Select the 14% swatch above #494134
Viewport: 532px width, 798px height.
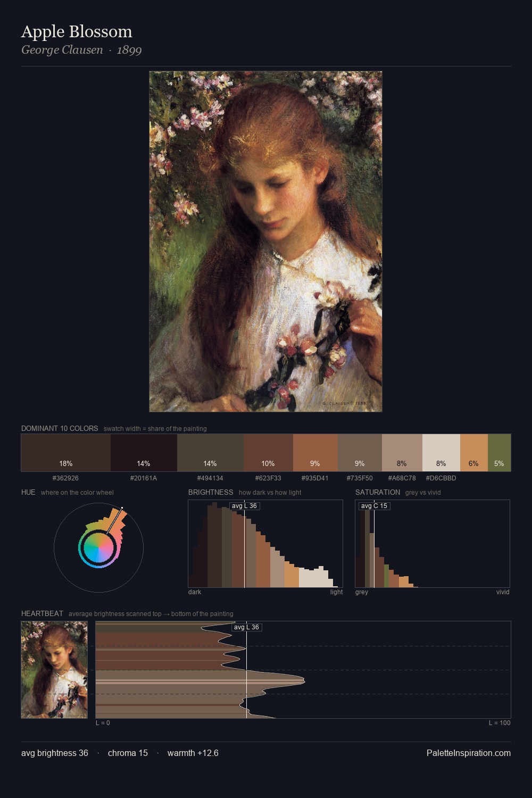tap(210, 453)
